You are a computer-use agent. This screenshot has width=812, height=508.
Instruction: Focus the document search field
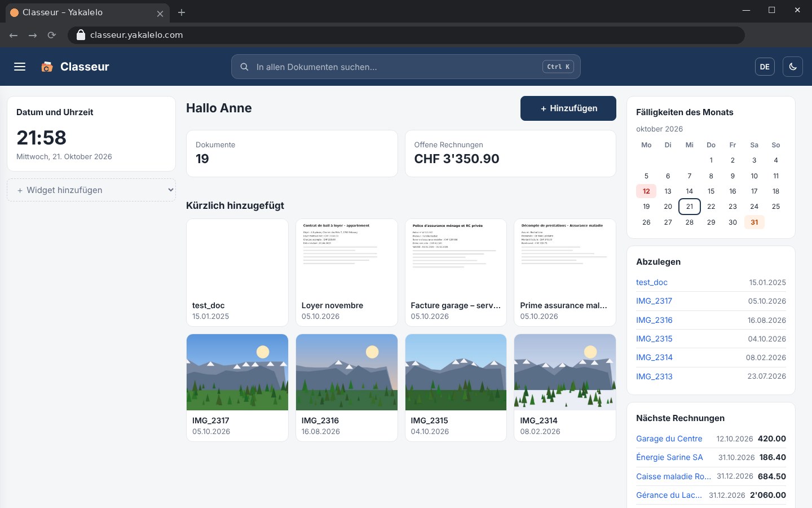click(x=406, y=67)
